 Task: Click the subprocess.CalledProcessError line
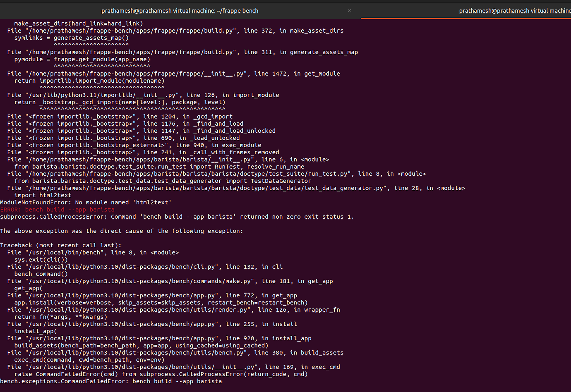click(177, 217)
